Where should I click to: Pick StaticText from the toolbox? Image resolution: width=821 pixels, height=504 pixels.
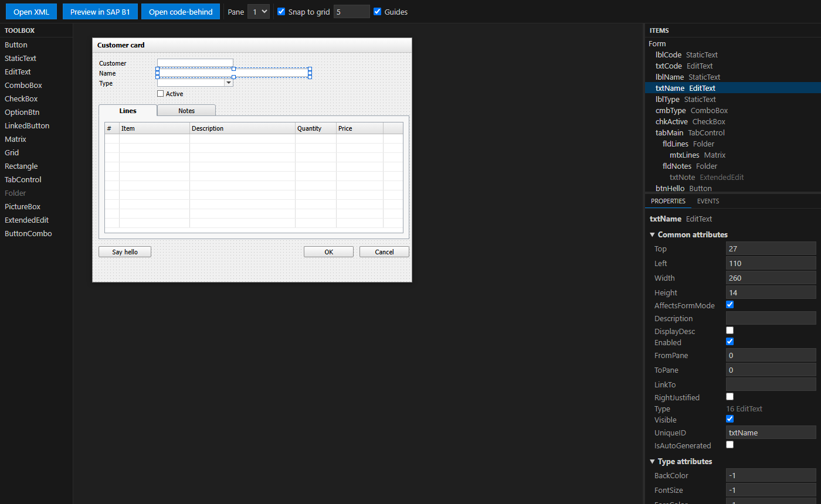click(x=36, y=58)
